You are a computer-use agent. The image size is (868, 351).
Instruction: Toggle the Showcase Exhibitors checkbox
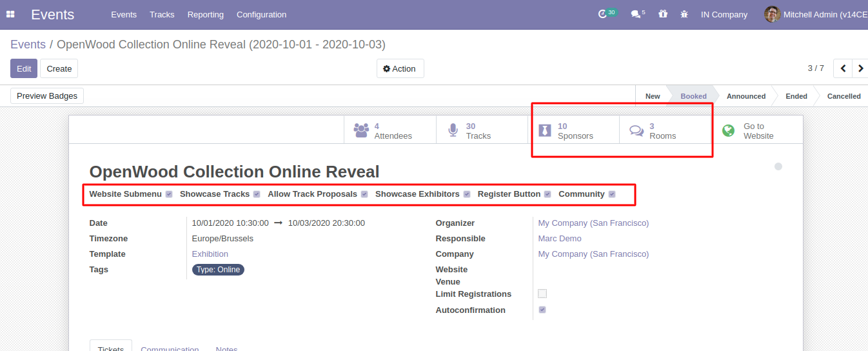point(467,194)
